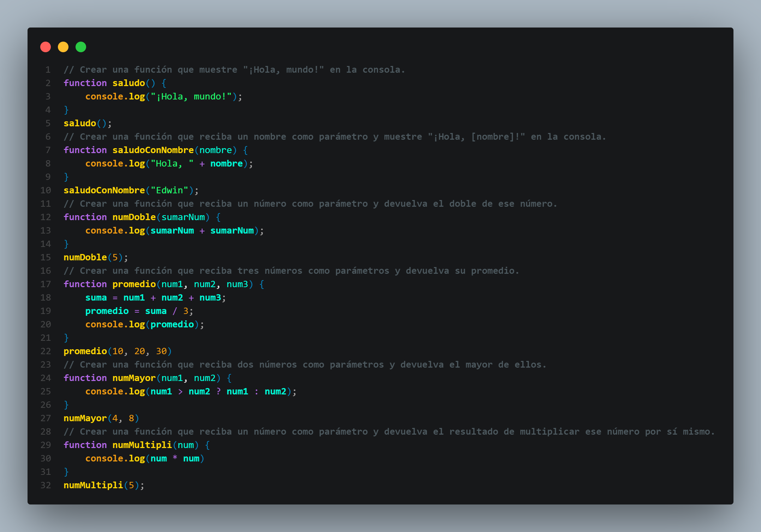Click the promedio(10, 20, 30) call
The width and height of the screenshot is (761, 532).
pyautogui.click(x=118, y=351)
